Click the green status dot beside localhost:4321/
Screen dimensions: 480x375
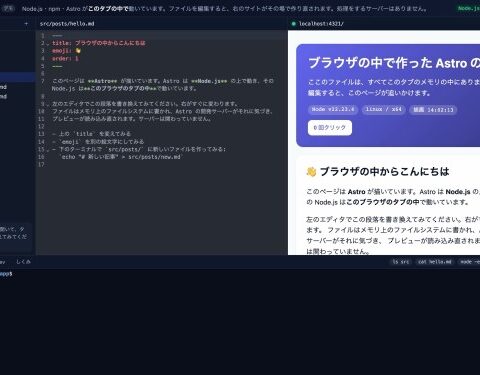coord(294,24)
